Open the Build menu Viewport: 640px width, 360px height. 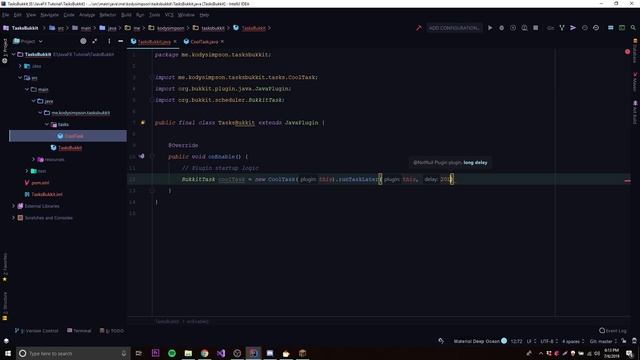pos(126,15)
